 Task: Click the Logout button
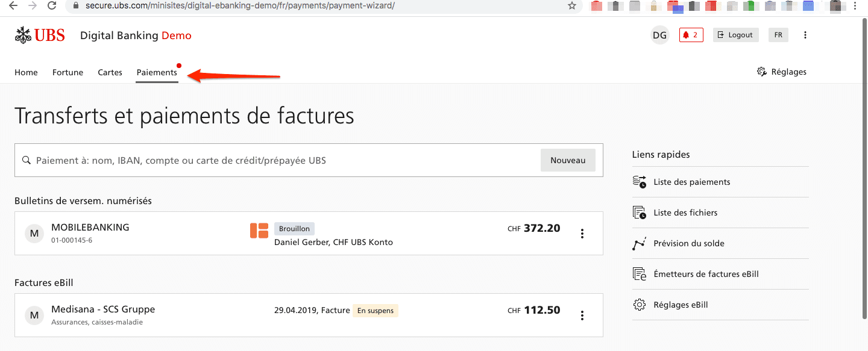(x=735, y=35)
